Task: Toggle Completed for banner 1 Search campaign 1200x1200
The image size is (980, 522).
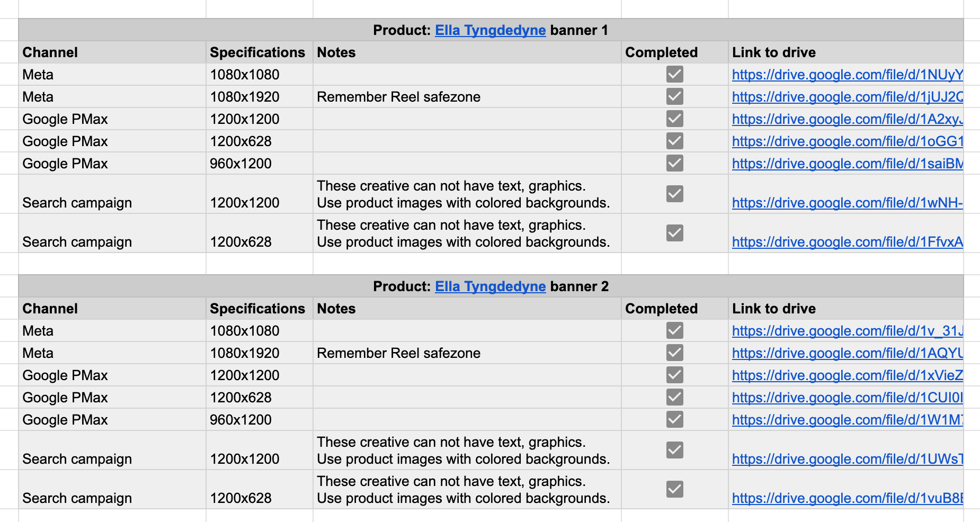Action: pyautogui.click(x=674, y=194)
